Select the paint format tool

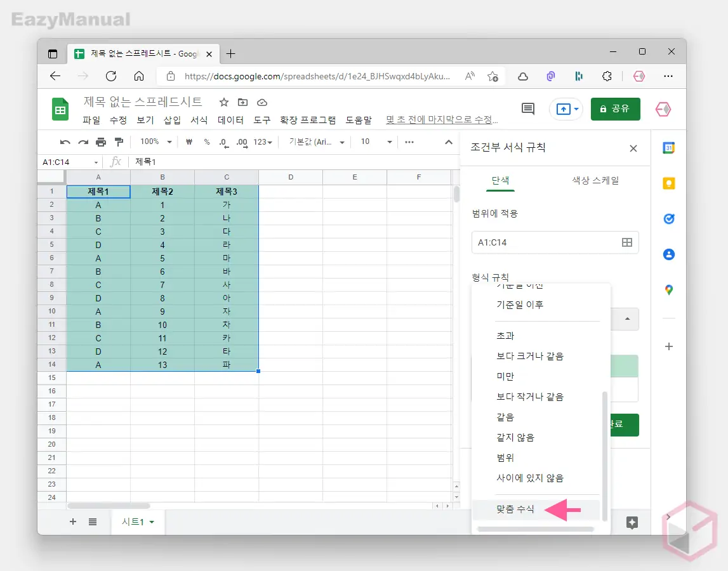119,142
